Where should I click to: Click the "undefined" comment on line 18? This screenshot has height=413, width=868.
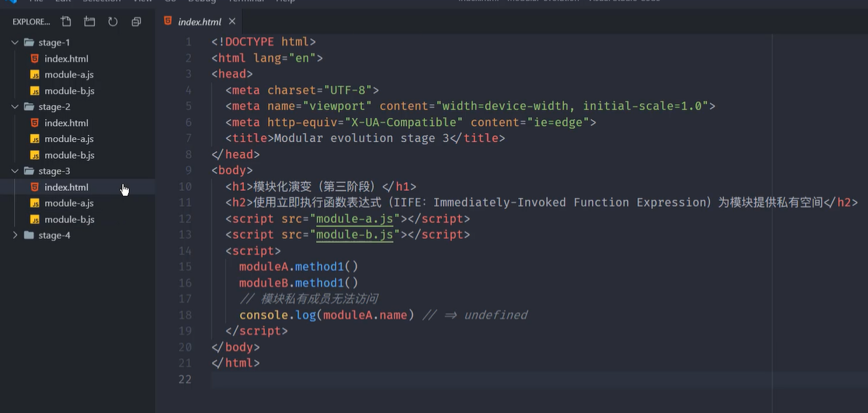[x=495, y=315]
